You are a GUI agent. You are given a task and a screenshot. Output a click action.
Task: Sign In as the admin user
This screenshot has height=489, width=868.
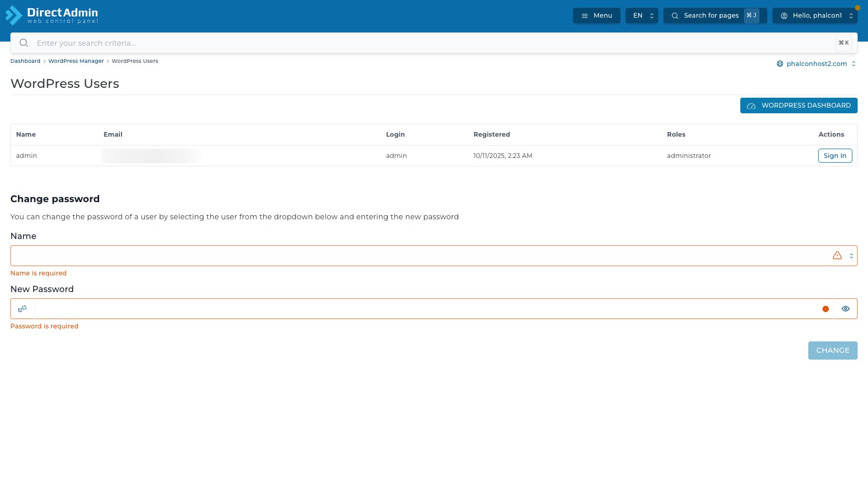click(835, 156)
